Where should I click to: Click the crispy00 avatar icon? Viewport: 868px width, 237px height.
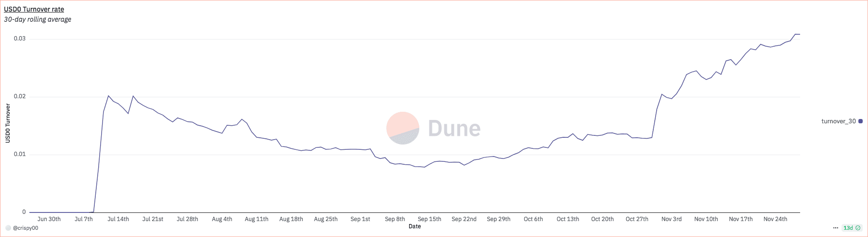(8, 228)
